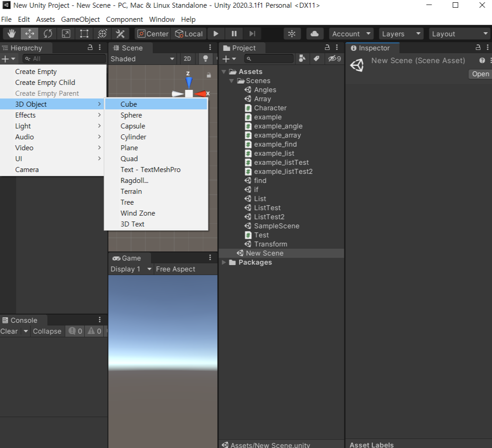Screen dimensions: 492x448
Task: Choose Terrain from submenu
Action: point(156,191)
